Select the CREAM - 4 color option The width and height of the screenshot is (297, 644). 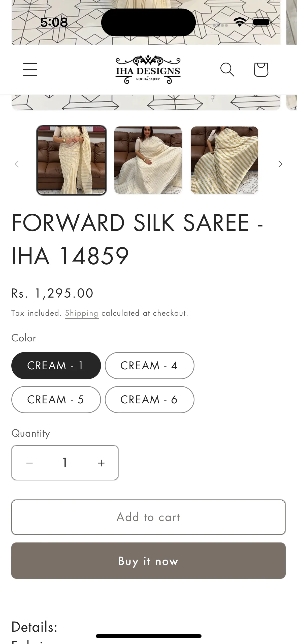pyautogui.click(x=149, y=365)
